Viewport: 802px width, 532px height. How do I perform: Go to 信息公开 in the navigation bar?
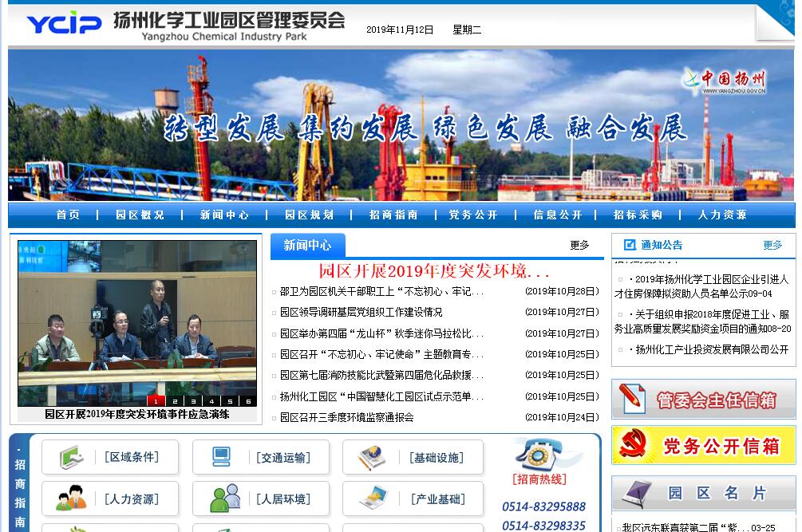[558, 215]
